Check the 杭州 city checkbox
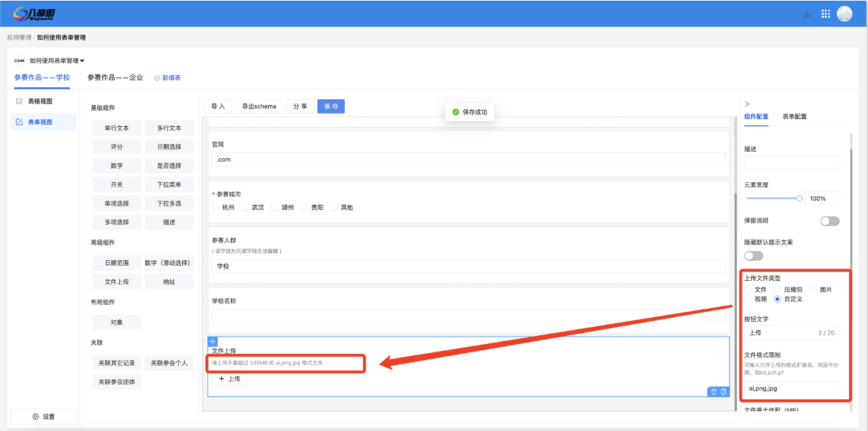This screenshot has height=431, width=868. pos(216,208)
